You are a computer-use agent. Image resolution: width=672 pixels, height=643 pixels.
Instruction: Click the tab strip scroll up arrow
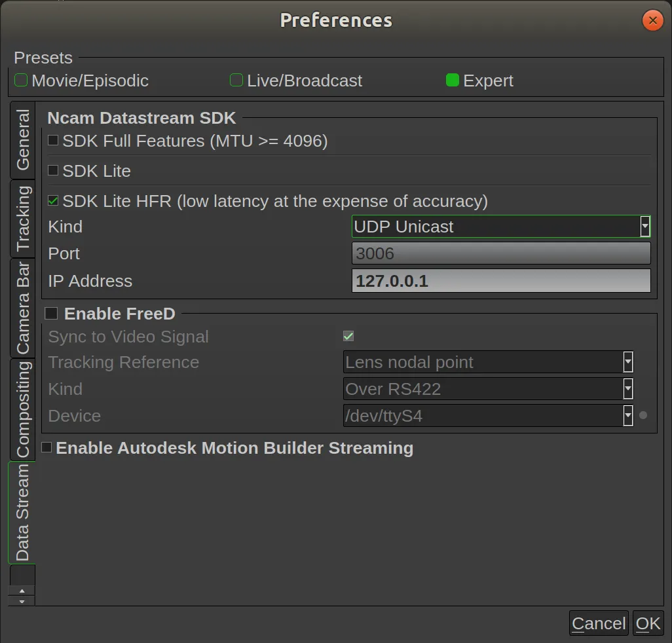tap(22, 591)
